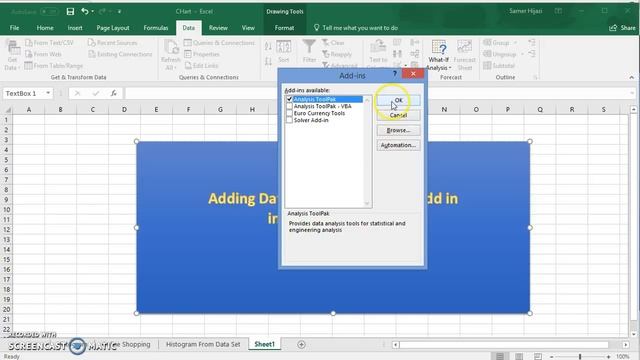Image resolution: width=640 pixels, height=360 pixels.
Task: Toggle the AutoSave switch
Action: (x=49, y=11)
